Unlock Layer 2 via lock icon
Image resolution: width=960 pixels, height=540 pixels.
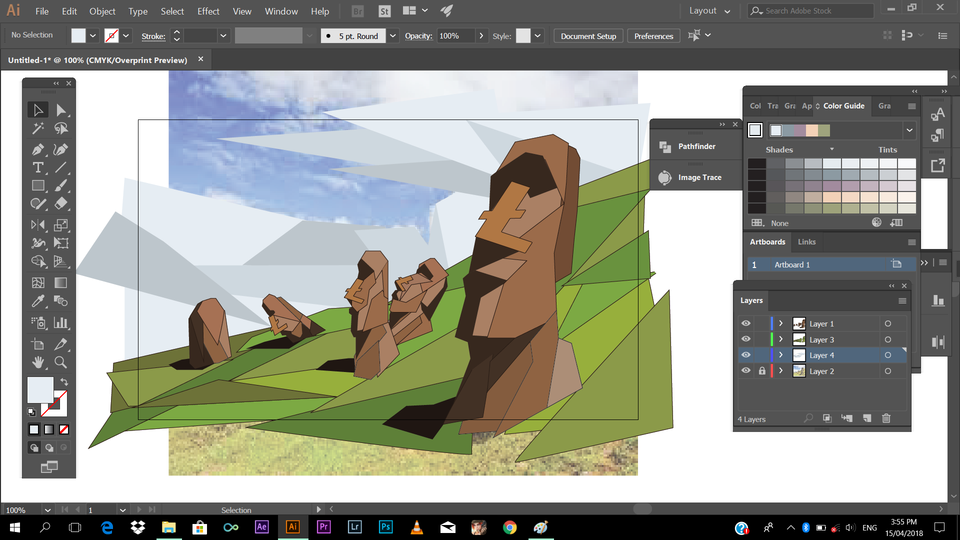(762, 371)
